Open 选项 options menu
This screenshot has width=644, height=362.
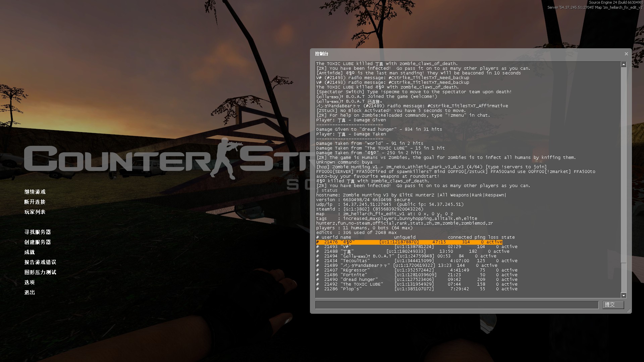pyautogui.click(x=30, y=282)
